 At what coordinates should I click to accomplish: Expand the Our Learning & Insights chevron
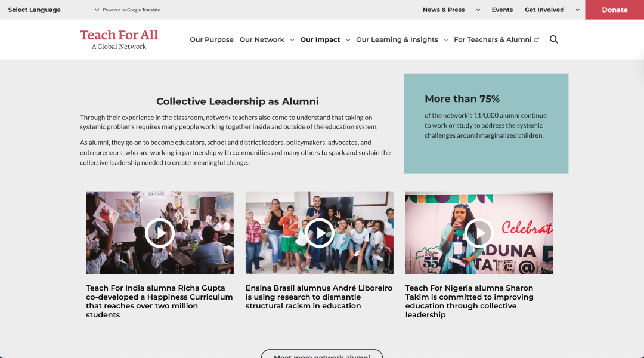point(445,41)
